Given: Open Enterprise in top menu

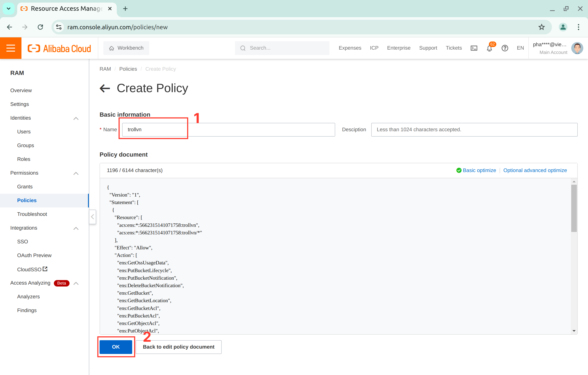Looking at the screenshot, I should pyautogui.click(x=399, y=48).
